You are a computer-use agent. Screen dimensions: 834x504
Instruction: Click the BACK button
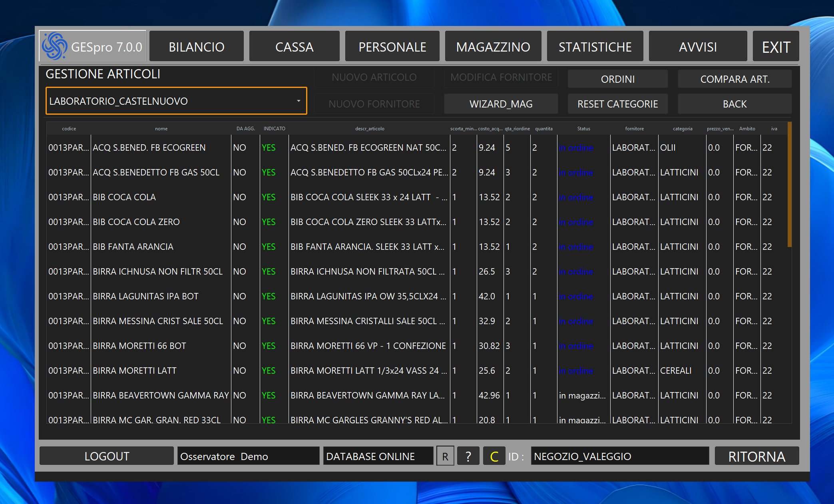735,104
